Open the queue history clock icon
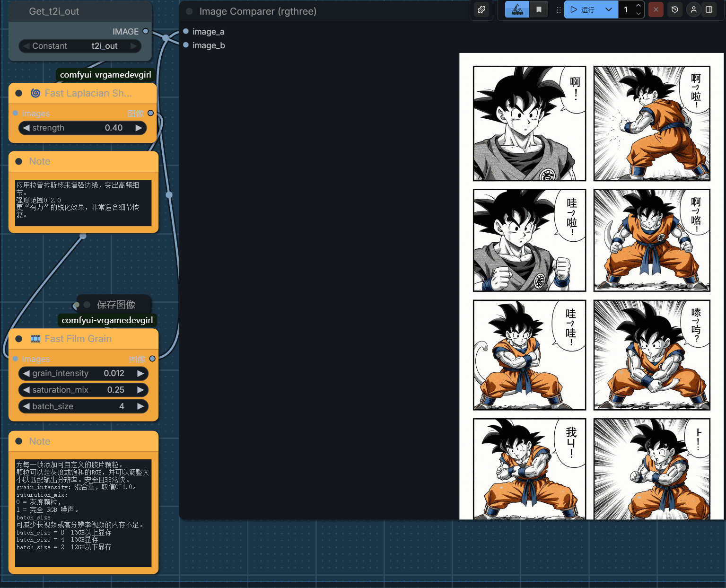This screenshot has height=588, width=726. pyautogui.click(x=675, y=9)
